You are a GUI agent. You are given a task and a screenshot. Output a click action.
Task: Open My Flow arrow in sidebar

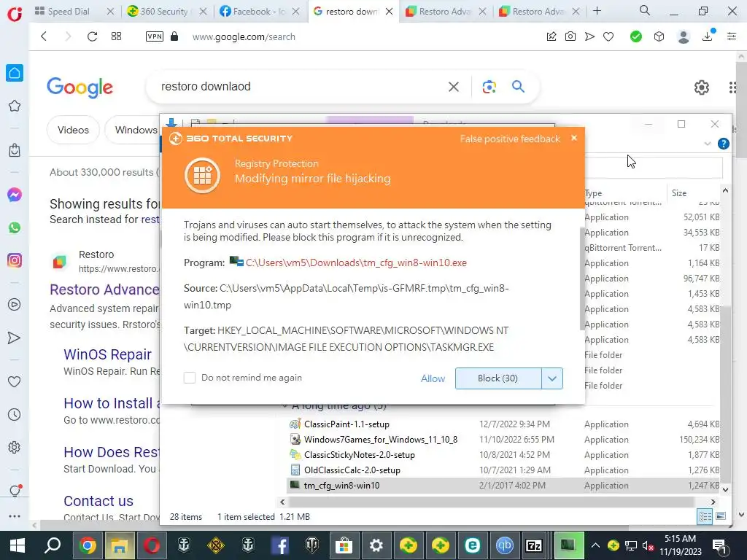[15, 338]
